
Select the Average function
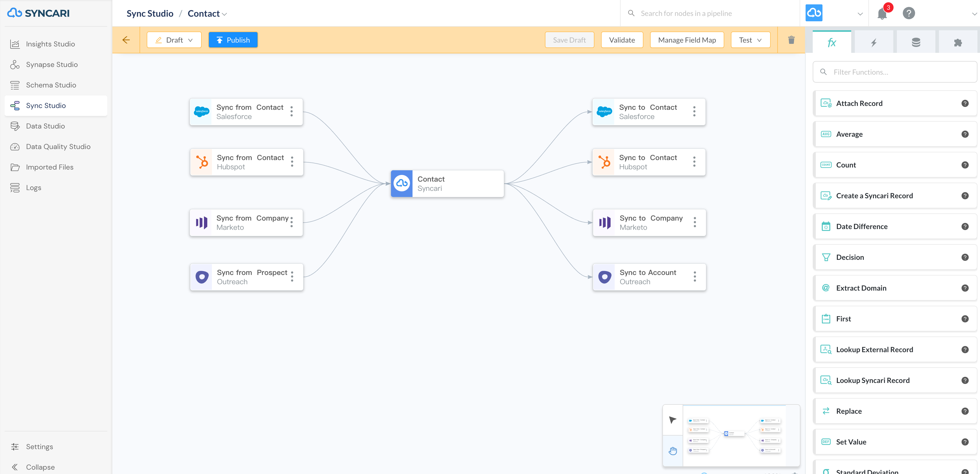pyautogui.click(x=895, y=134)
